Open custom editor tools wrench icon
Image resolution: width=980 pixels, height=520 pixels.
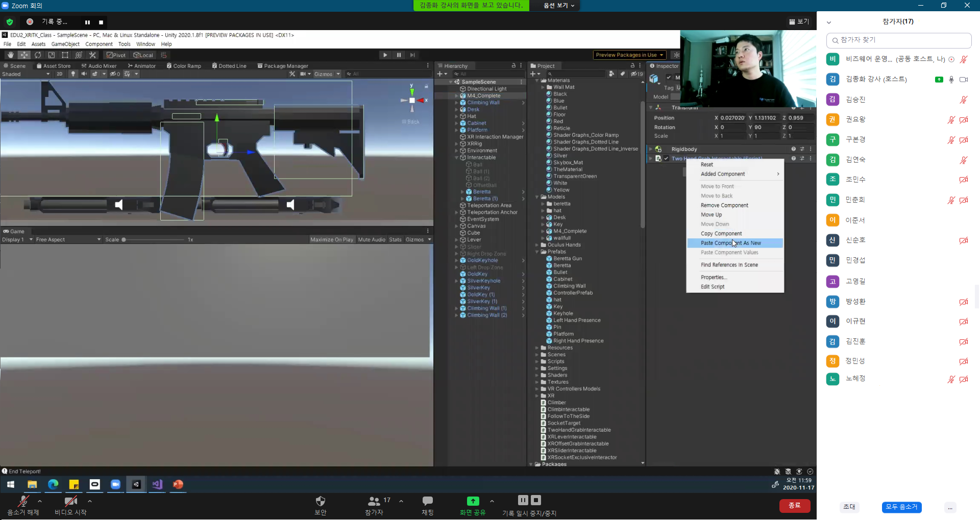coord(92,55)
